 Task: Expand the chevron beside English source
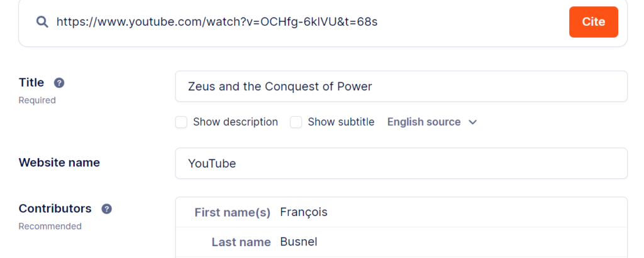(x=473, y=122)
